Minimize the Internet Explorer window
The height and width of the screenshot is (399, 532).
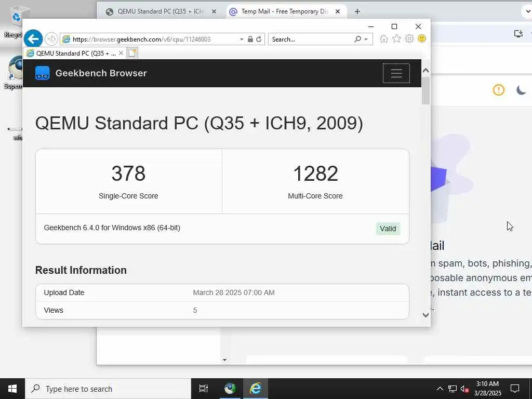371,26
